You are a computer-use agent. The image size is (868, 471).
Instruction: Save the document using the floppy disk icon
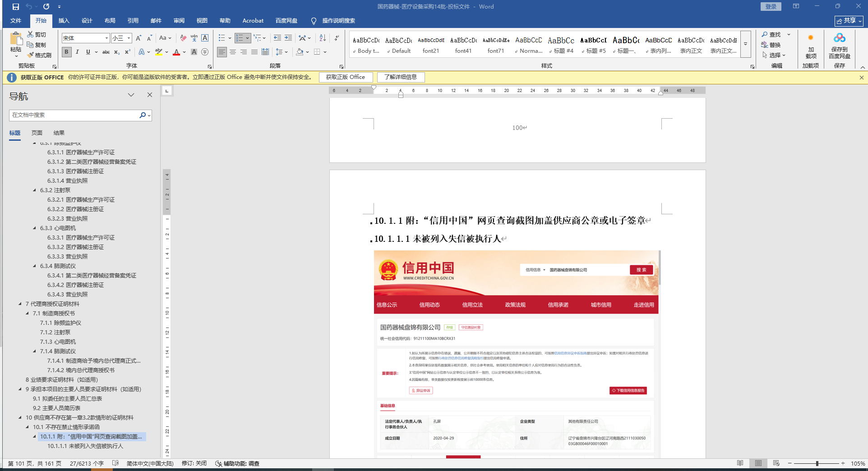point(16,7)
